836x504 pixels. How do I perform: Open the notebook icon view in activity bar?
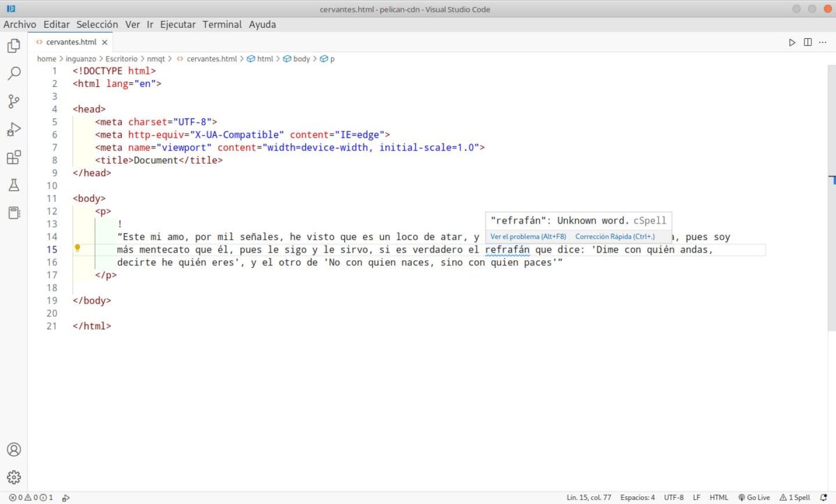14,213
